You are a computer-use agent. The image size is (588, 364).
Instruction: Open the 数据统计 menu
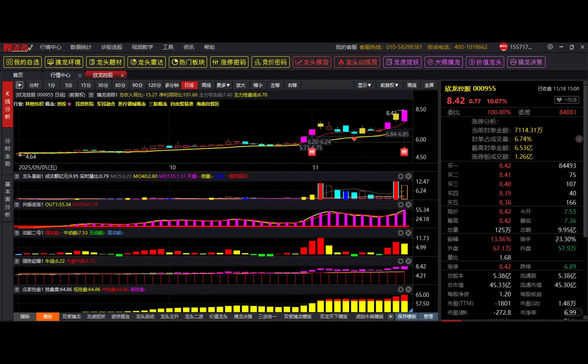[81, 47]
